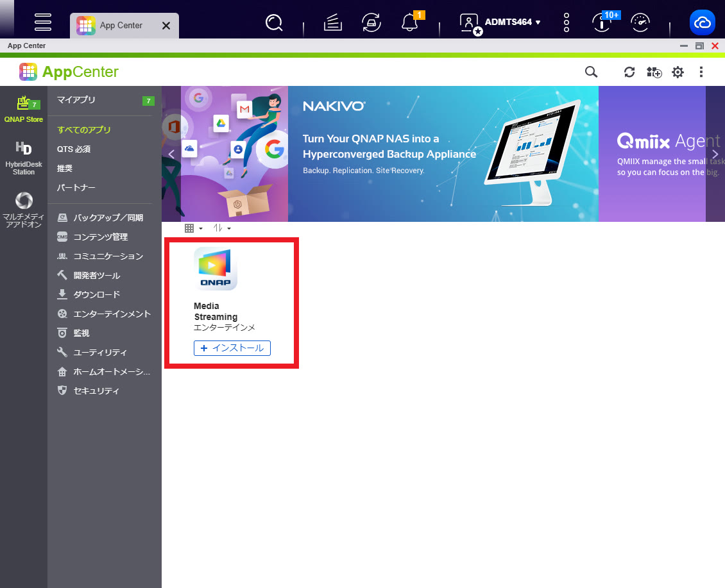
Task: Open the main hamburger menu
Action: [42, 22]
